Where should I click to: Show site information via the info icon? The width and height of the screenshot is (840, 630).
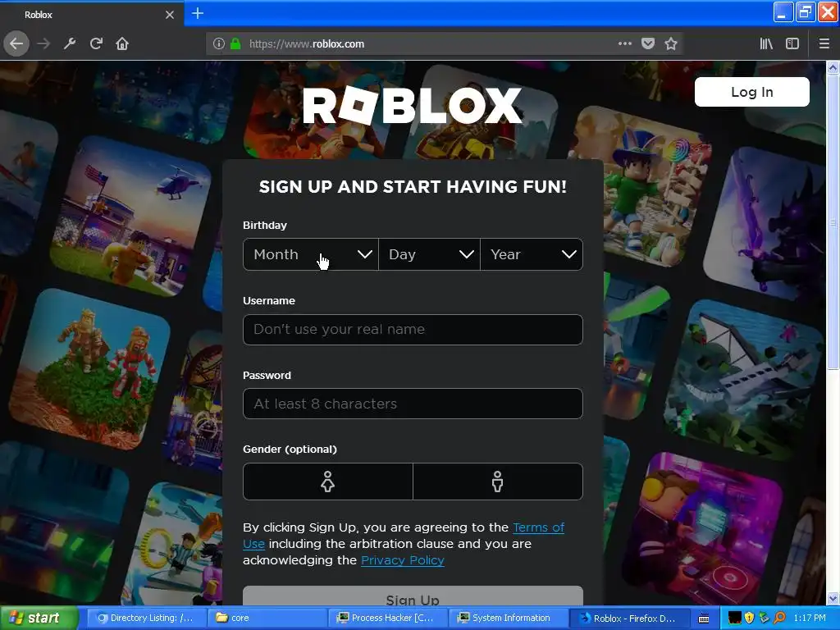tap(218, 44)
